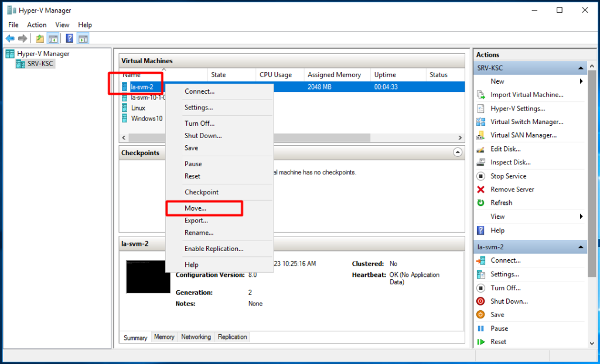Choose Shut Down... from the context menu

coord(219,136)
